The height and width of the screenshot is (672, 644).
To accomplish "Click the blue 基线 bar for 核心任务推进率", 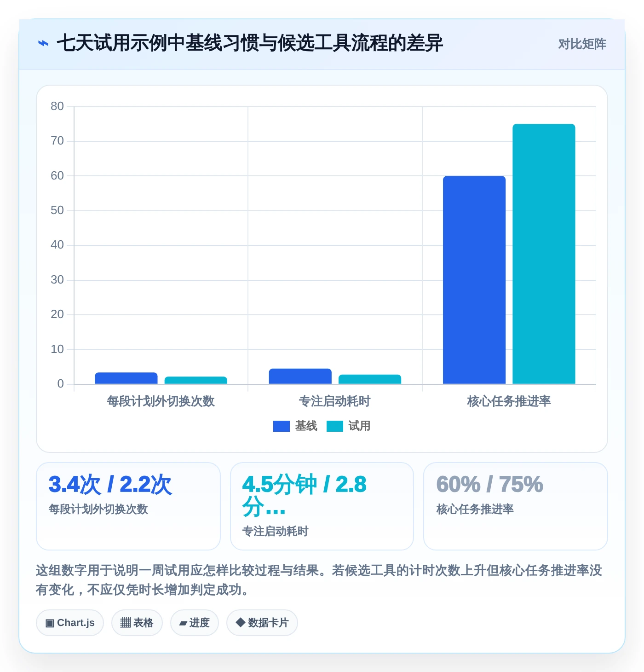I will [474, 280].
